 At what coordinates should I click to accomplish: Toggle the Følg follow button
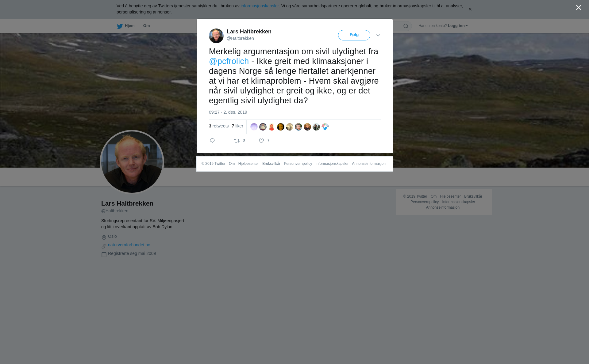354,35
